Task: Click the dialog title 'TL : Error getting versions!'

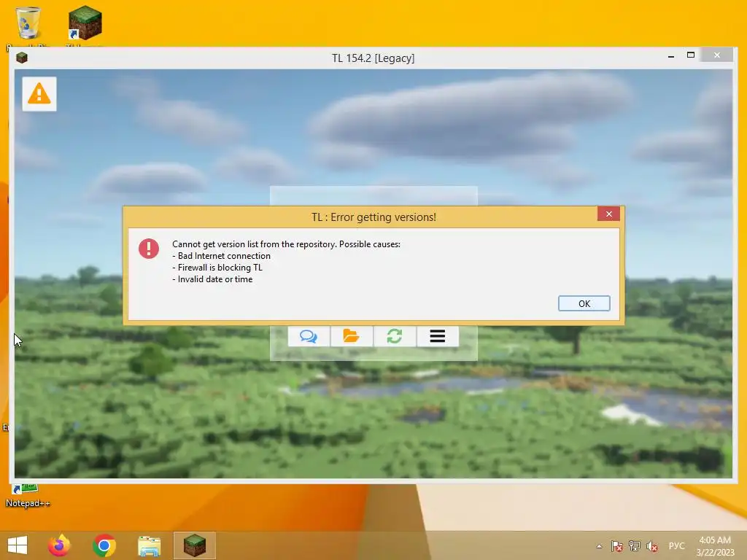Action: click(x=373, y=217)
